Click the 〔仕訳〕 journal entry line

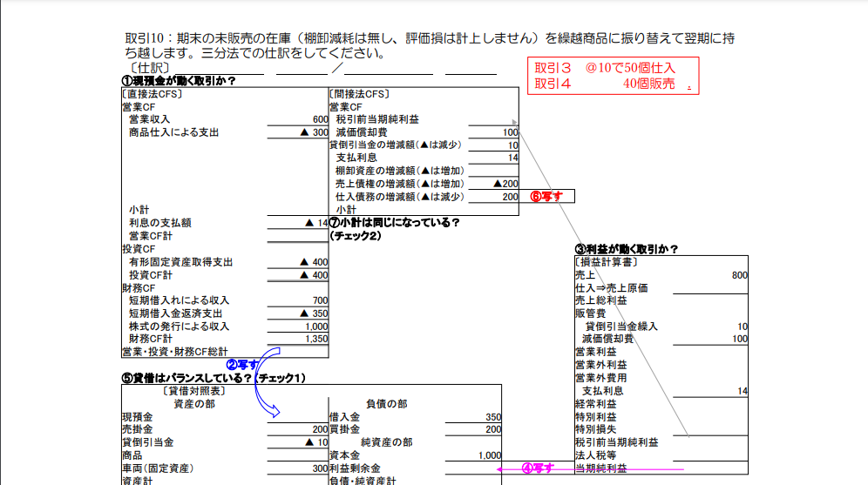tap(312, 68)
